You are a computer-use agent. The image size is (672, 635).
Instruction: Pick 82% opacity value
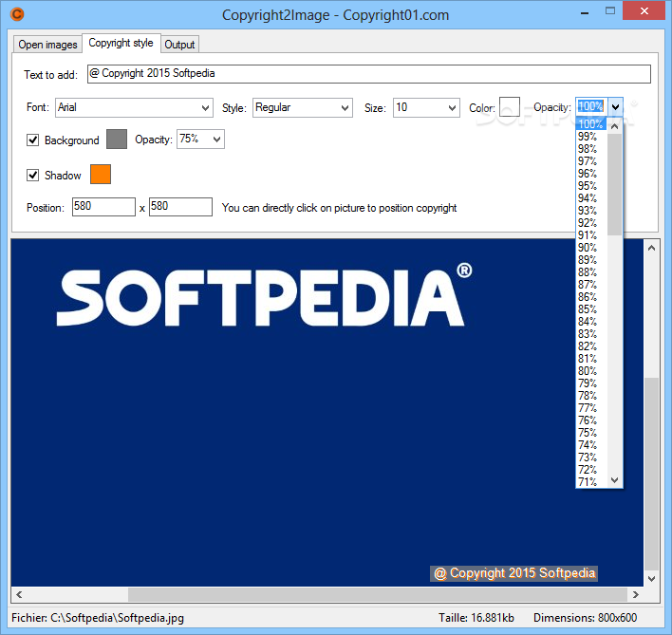(x=591, y=346)
